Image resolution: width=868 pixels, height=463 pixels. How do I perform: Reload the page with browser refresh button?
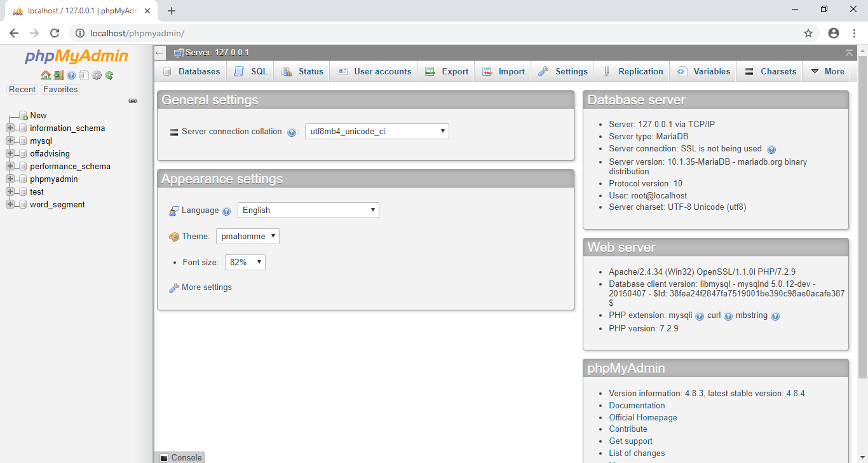click(55, 33)
